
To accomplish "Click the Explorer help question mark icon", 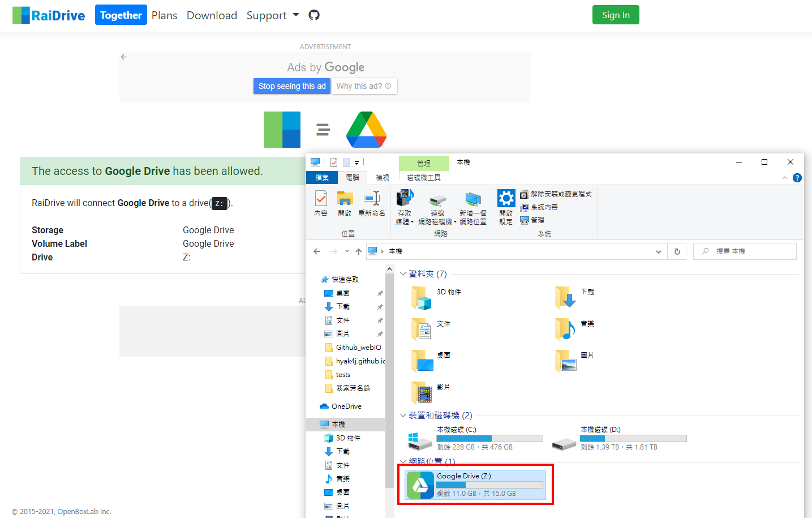I will pos(797,178).
